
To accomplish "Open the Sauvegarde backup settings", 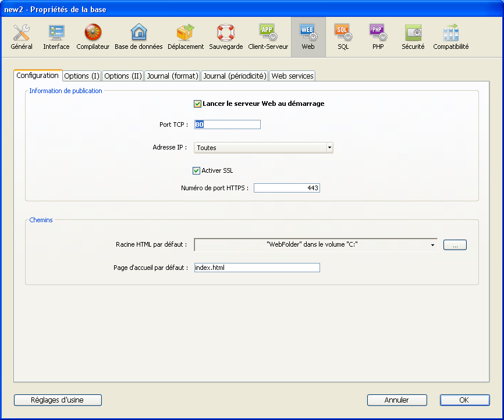I will (x=226, y=37).
